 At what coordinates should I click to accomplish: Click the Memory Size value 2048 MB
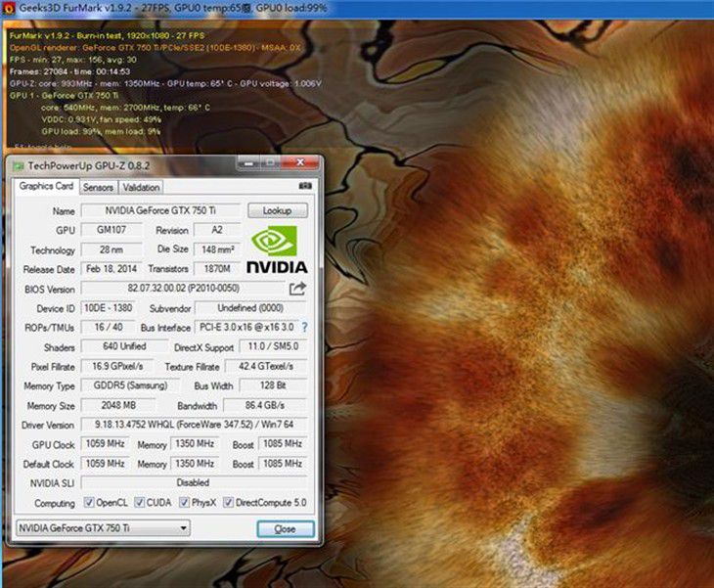pyautogui.click(x=118, y=405)
